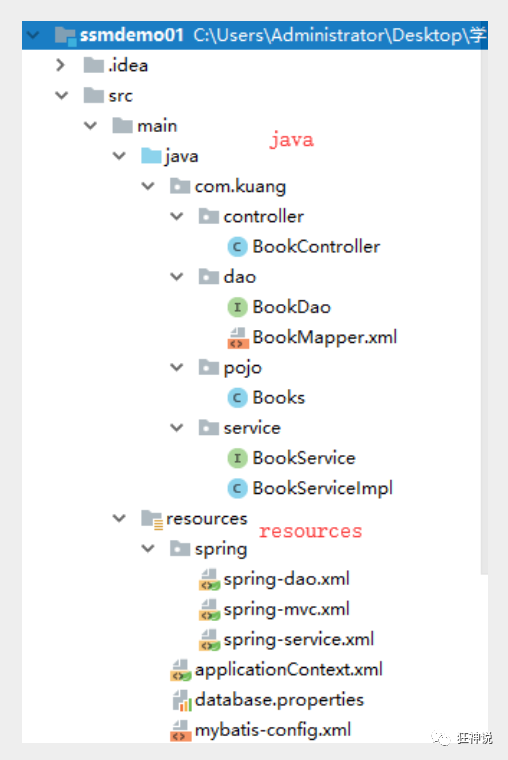Select applicationContext.xml in the tree

point(288,670)
